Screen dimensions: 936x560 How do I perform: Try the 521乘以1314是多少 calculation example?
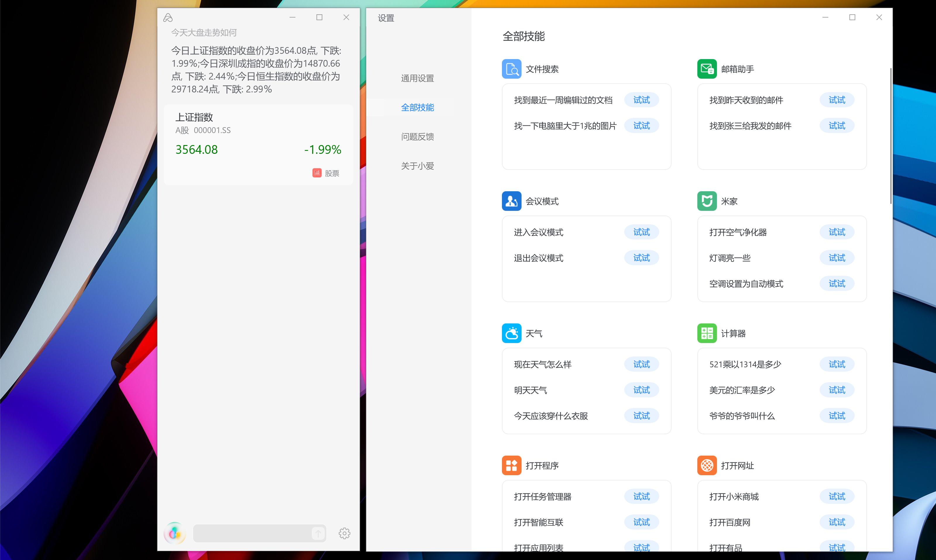[837, 364]
